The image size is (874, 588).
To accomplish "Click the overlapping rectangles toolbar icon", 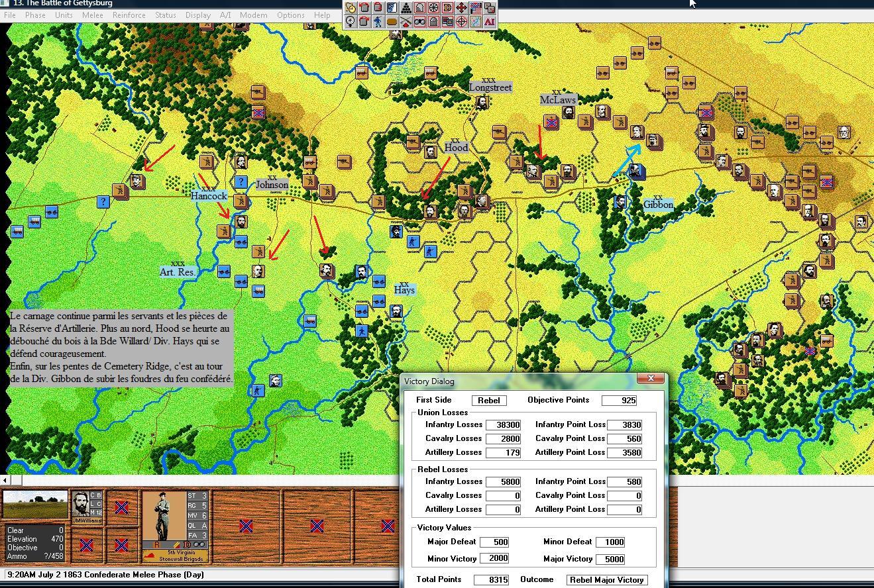I will click(447, 22).
